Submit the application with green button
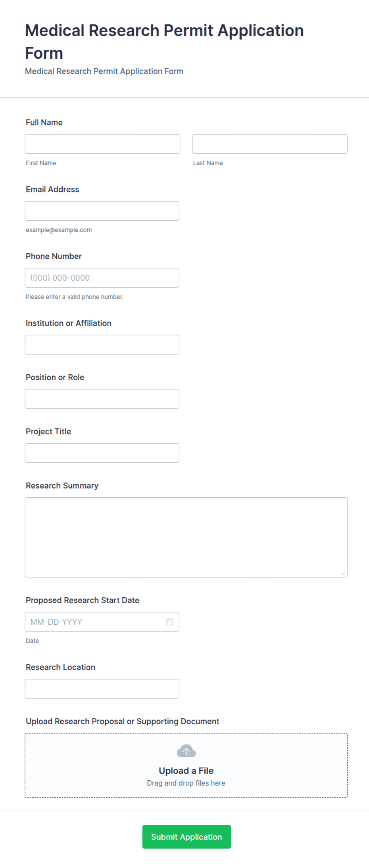The width and height of the screenshot is (369, 868). coord(186,837)
